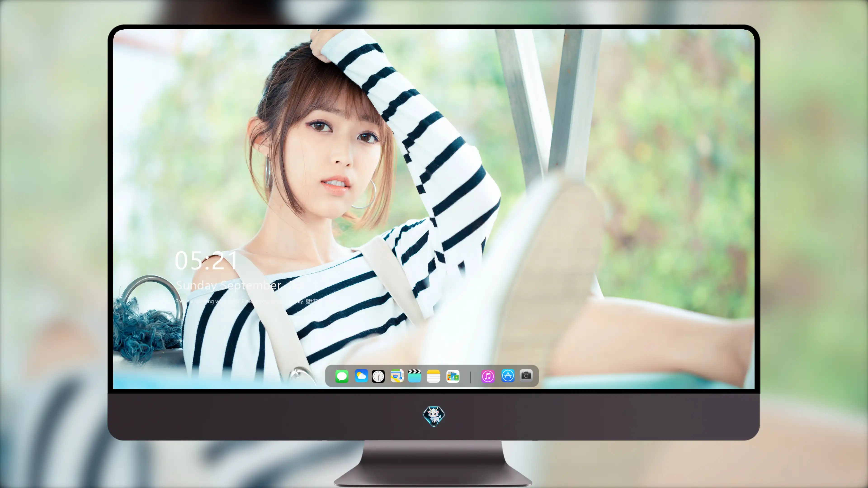Launch the pink iTunes music icon

click(488, 376)
